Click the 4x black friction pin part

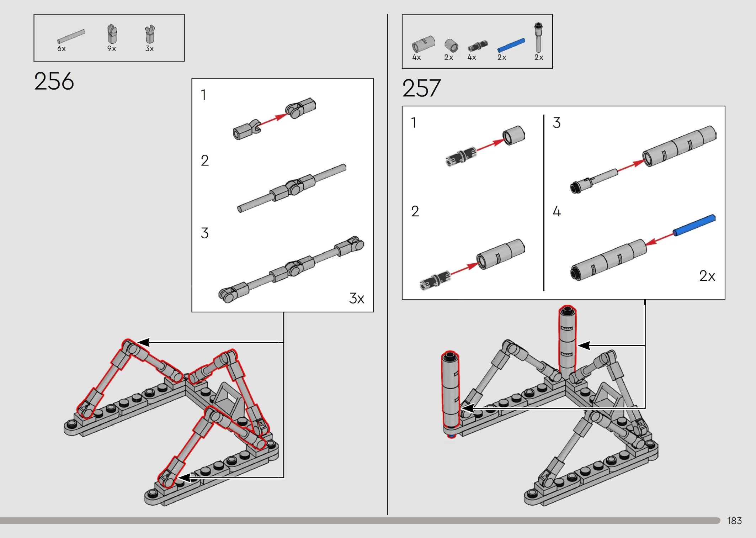coord(478,46)
